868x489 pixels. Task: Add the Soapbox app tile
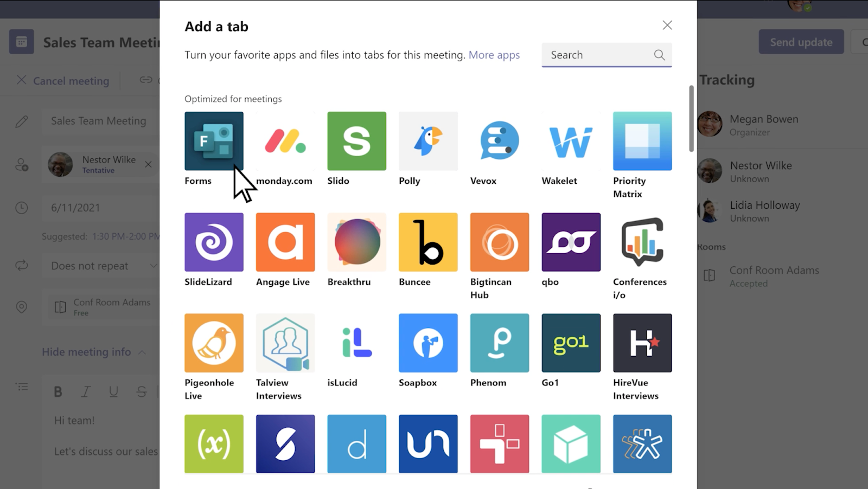(x=428, y=343)
